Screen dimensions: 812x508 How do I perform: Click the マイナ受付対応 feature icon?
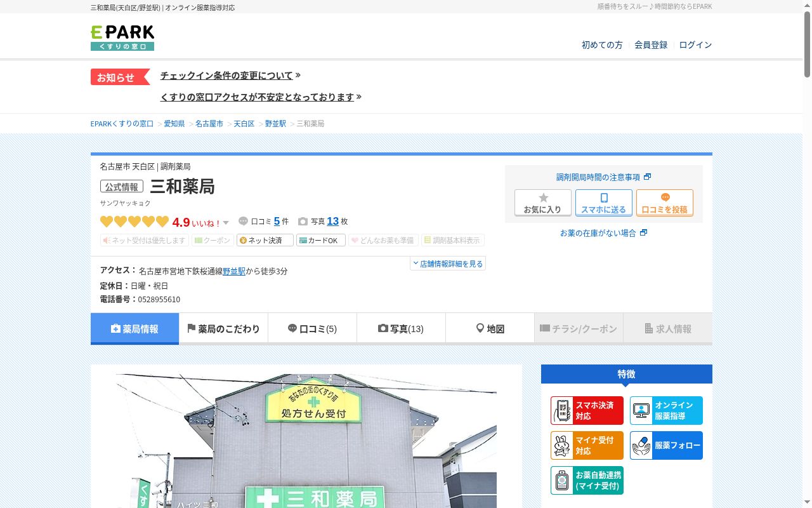[x=587, y=446]
